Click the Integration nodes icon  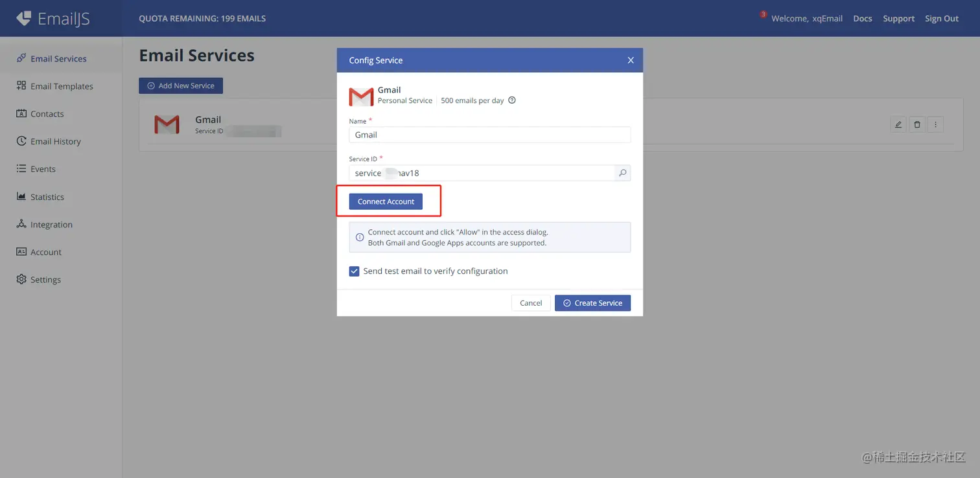point(21,224)
